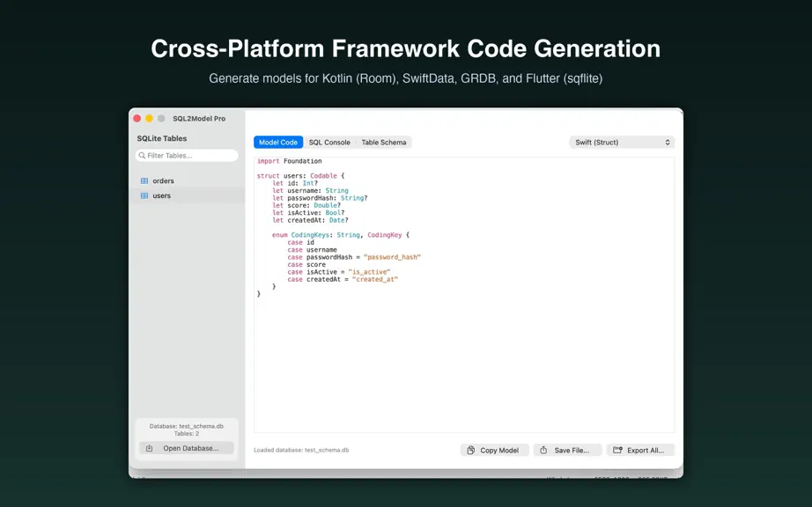
Task: Click the 'Database: test_schema.db' sidebar label
Action: tap(187, 426)
